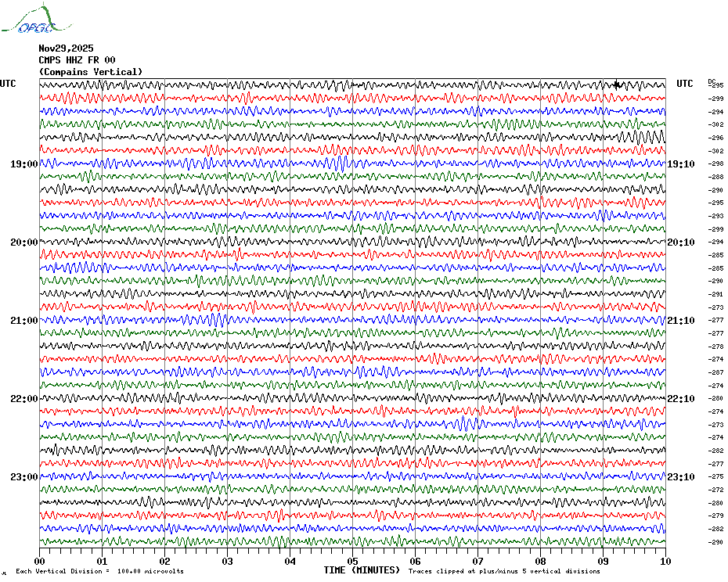Click the 23:00 time label

click(x=24, y=477)
